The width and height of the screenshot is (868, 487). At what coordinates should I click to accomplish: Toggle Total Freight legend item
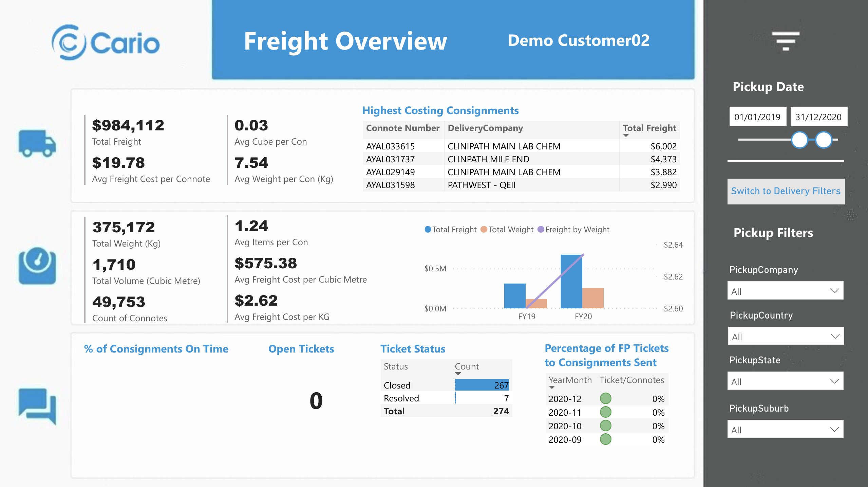pyautogui.click(x=451, y=230)
